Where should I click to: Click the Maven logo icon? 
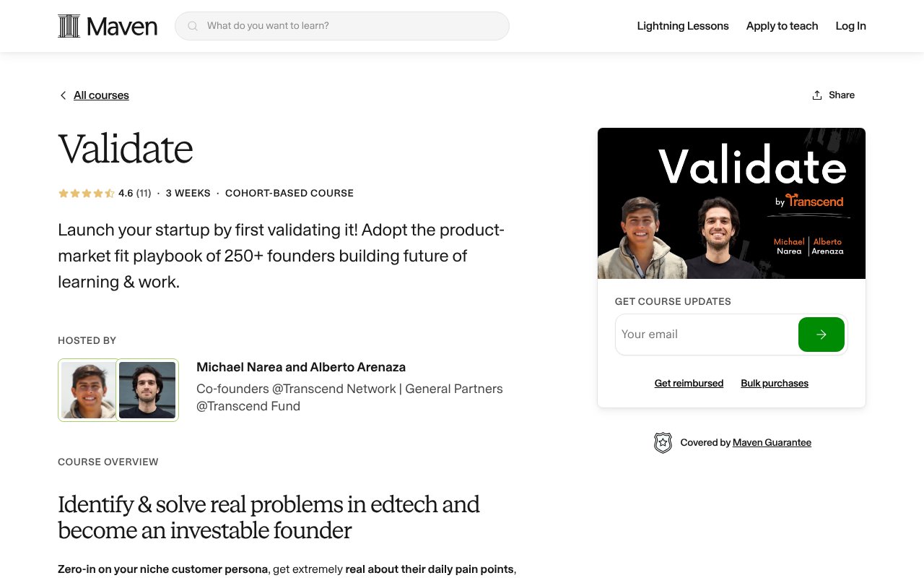(68, 25)
